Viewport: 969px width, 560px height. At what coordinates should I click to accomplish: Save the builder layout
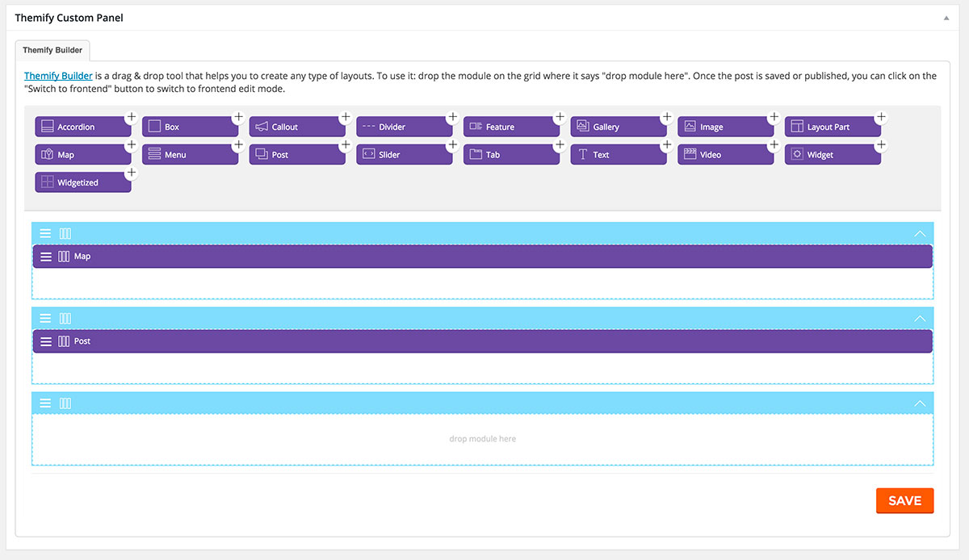point(904,500)
